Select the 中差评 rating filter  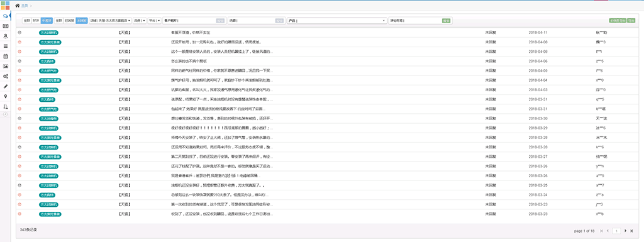point(47,21)
